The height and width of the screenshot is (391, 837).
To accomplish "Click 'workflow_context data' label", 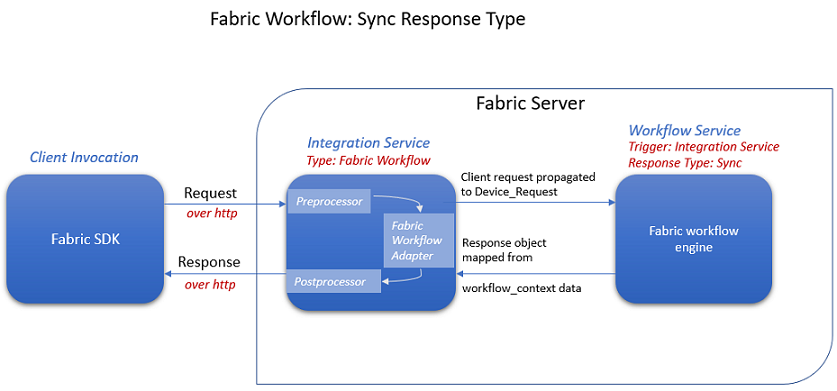I will pos(521,288).
